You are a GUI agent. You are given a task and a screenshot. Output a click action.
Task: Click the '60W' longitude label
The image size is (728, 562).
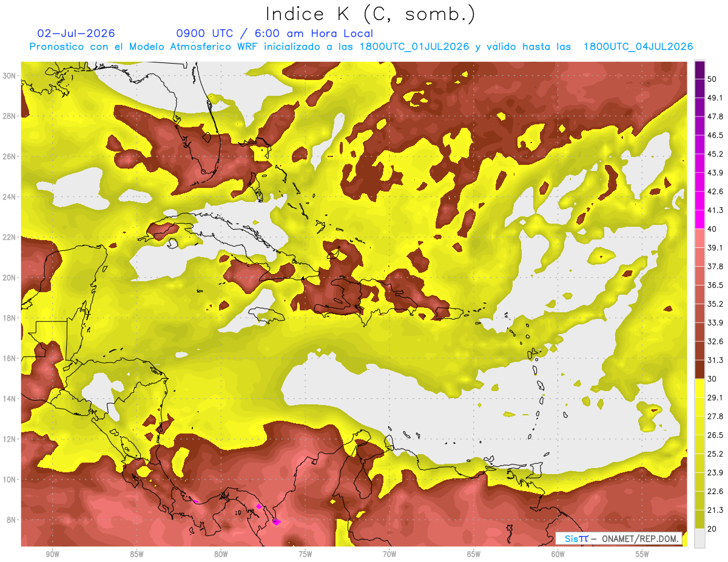pyautogui.click(x=558, y=555)
